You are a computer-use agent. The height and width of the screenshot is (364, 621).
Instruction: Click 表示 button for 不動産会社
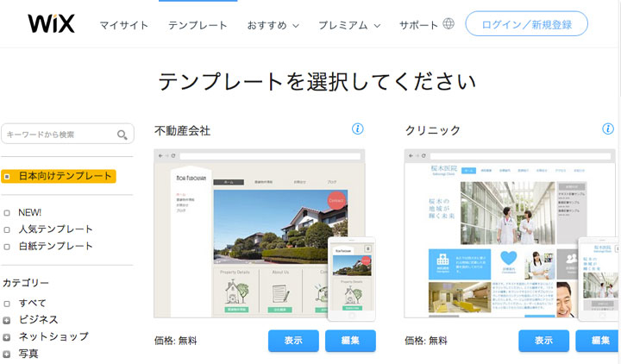293,341
